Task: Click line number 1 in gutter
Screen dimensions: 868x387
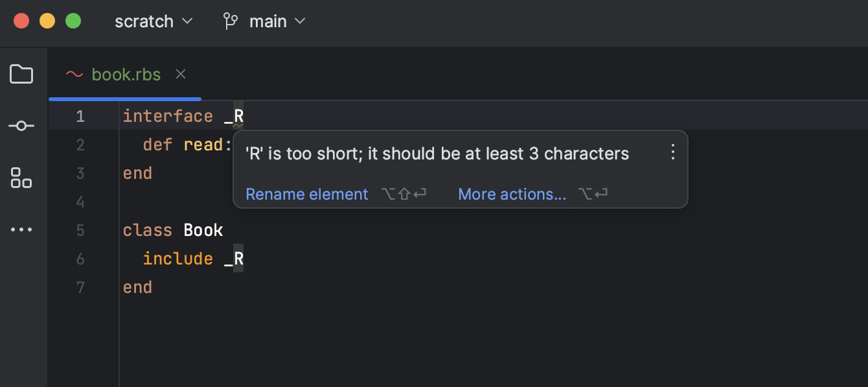Action: pos(80,116)
